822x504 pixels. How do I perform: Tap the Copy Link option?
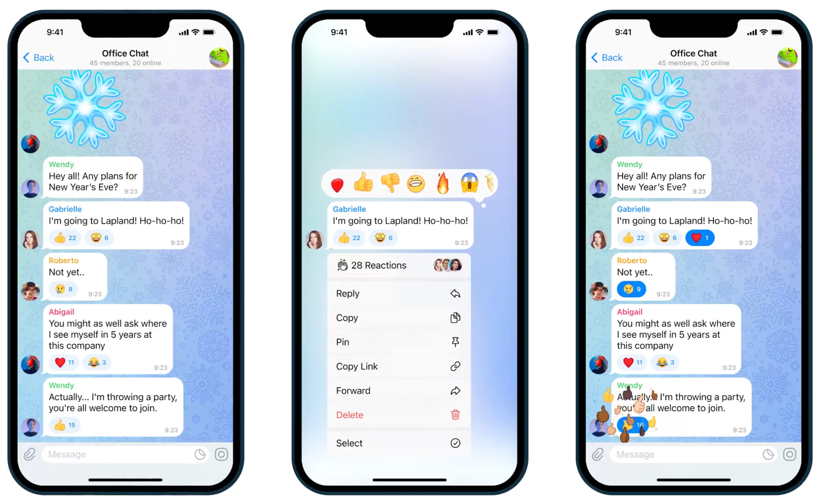tap(399, 365)
